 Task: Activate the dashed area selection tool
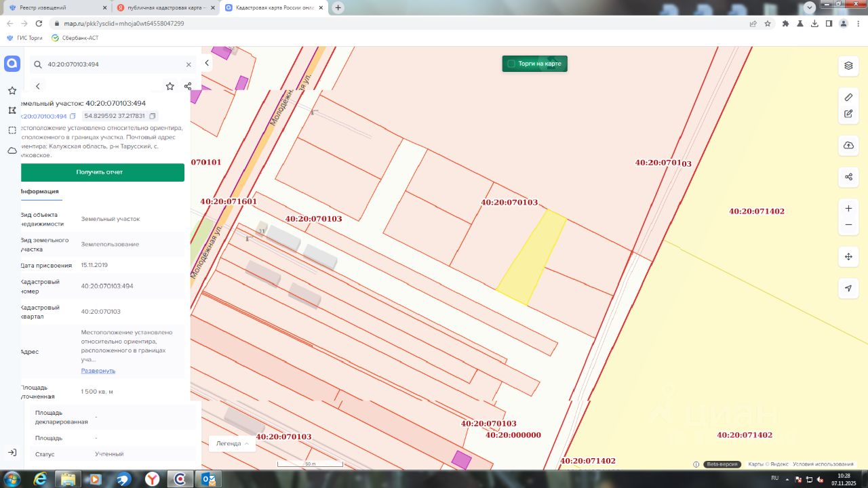12,130
